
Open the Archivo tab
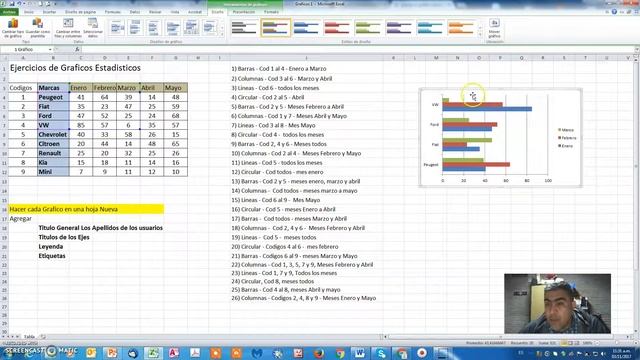coord(9,12)
